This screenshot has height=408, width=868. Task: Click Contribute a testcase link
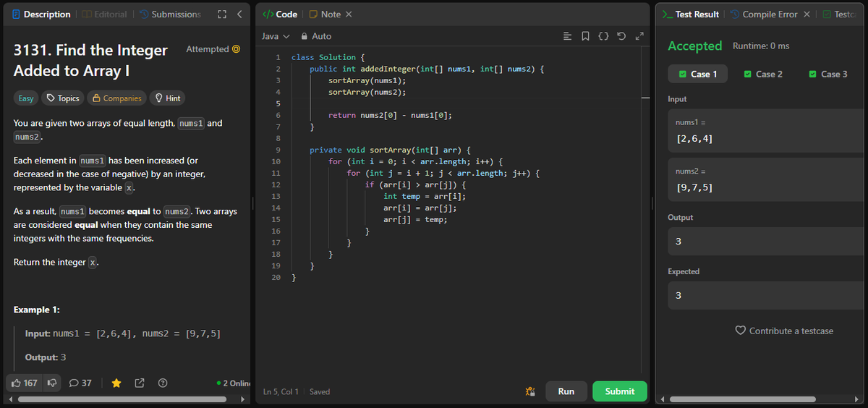784,331
